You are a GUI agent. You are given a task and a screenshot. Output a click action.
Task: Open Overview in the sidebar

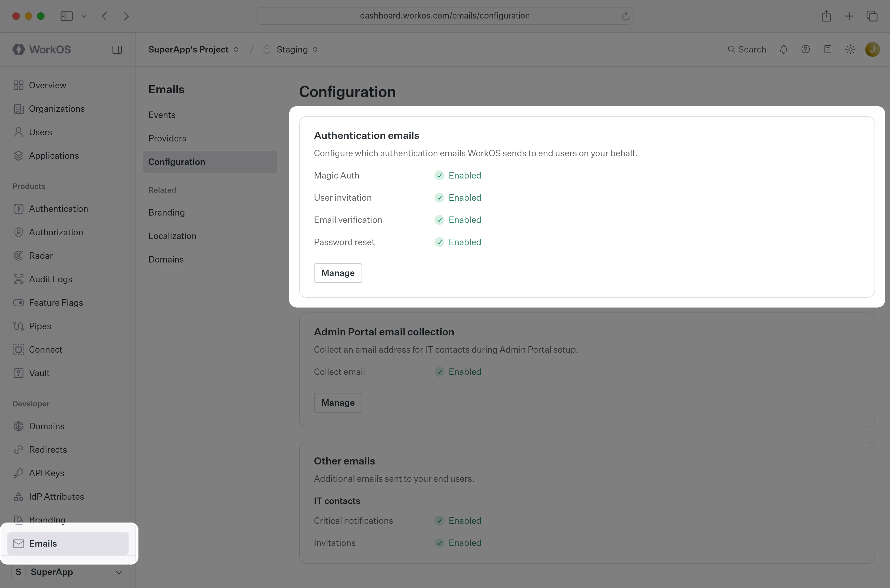click(68, 85)
